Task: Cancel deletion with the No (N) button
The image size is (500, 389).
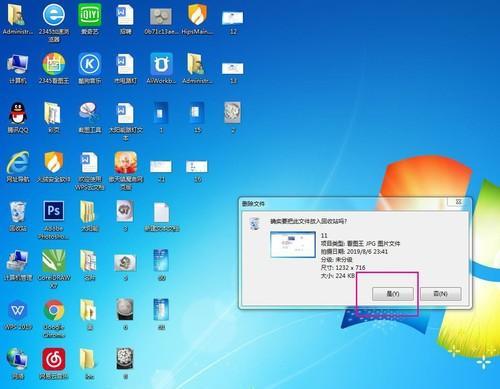Action: 441,294
